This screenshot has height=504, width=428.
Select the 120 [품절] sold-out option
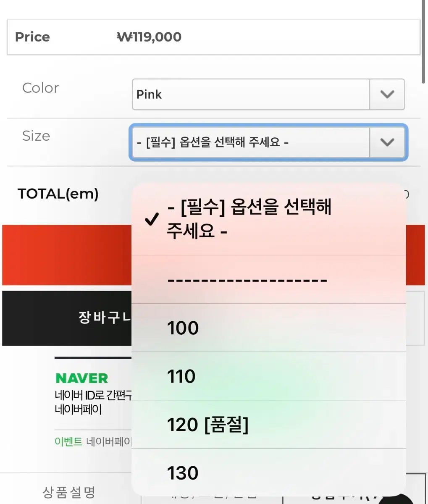269,425
